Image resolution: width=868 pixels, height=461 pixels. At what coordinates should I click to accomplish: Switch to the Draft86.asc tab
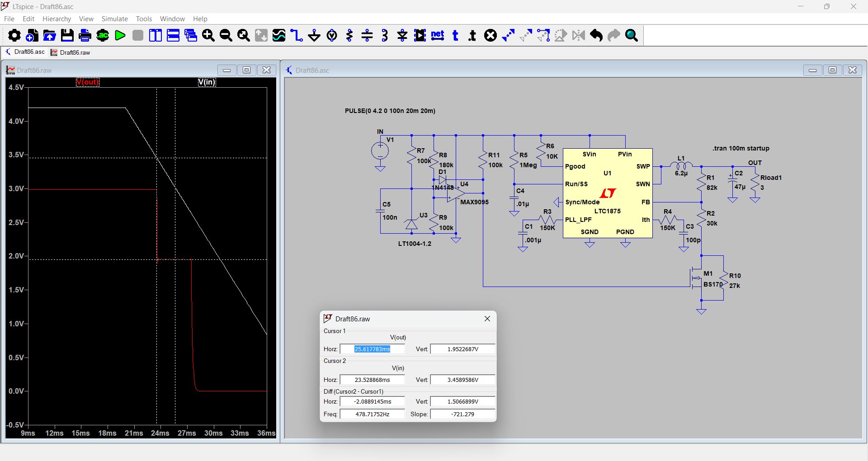25,52
